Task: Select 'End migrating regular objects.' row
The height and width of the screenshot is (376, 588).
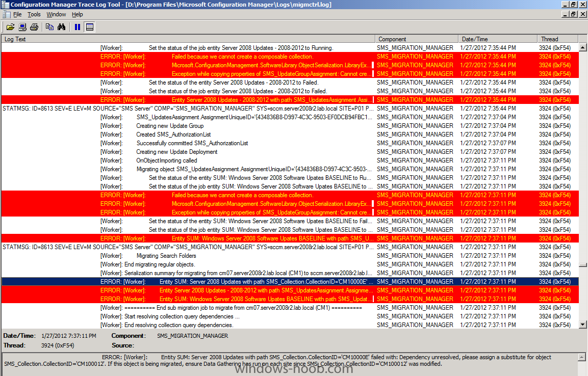Action: click(290, 264)
